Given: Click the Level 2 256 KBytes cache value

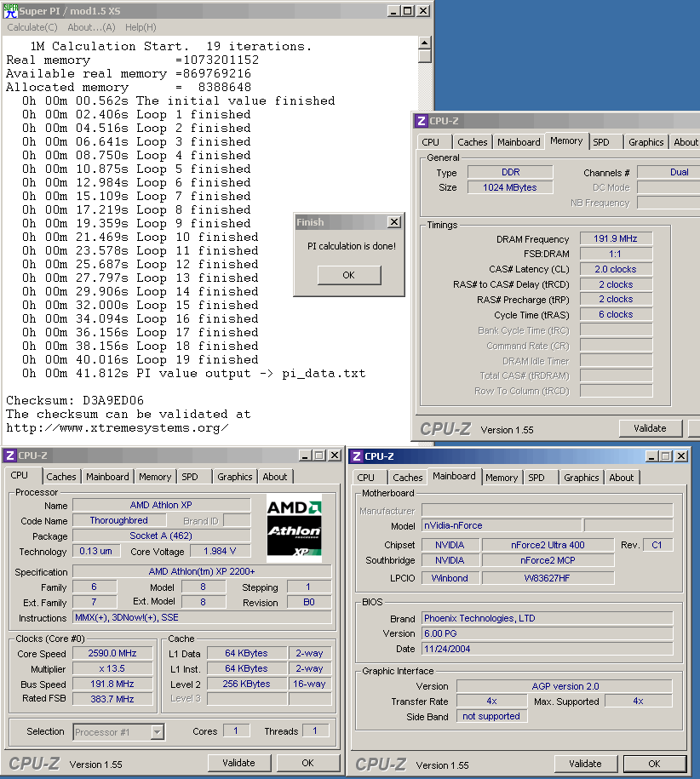Looking at the screenshot, I should point(246,684).
